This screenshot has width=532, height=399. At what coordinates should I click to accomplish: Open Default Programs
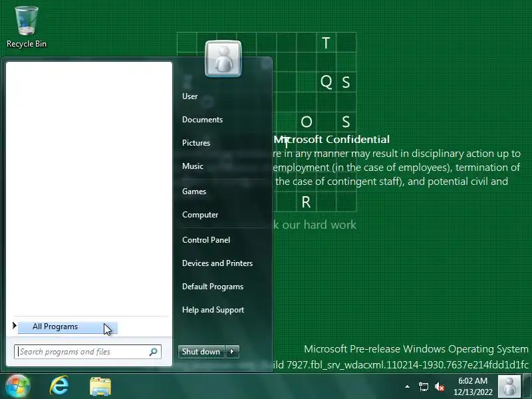tap(213, 287)
